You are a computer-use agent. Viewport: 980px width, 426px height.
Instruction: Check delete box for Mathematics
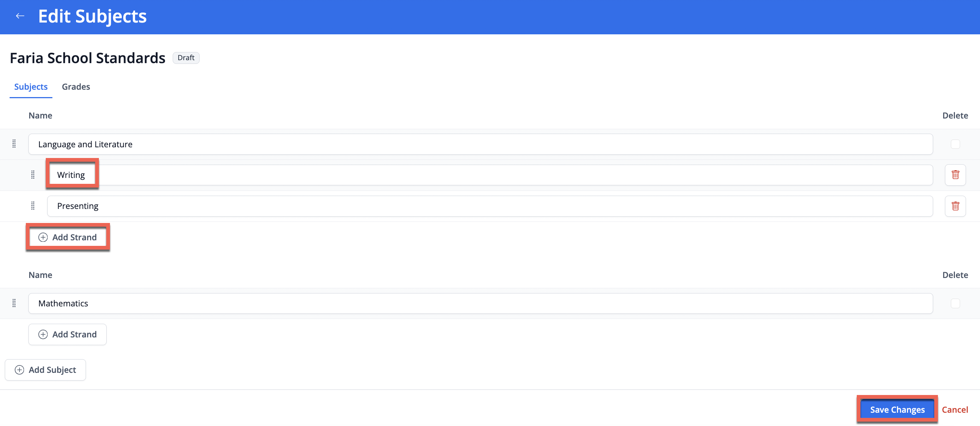pos(955,303)
